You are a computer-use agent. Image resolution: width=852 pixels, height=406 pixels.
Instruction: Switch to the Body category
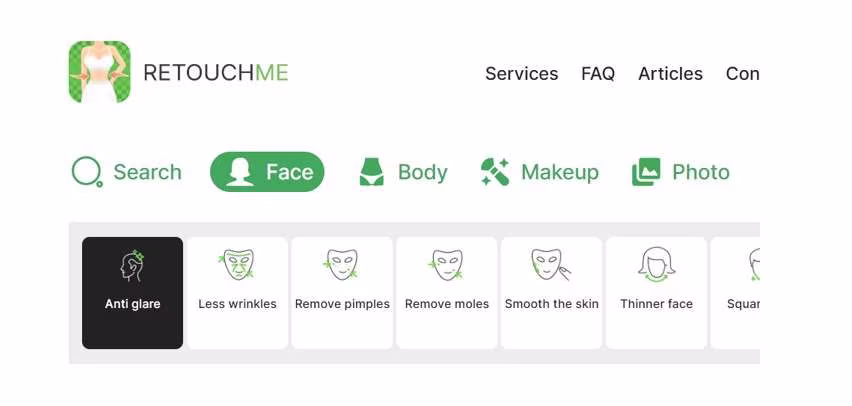[x=423, y=172]
